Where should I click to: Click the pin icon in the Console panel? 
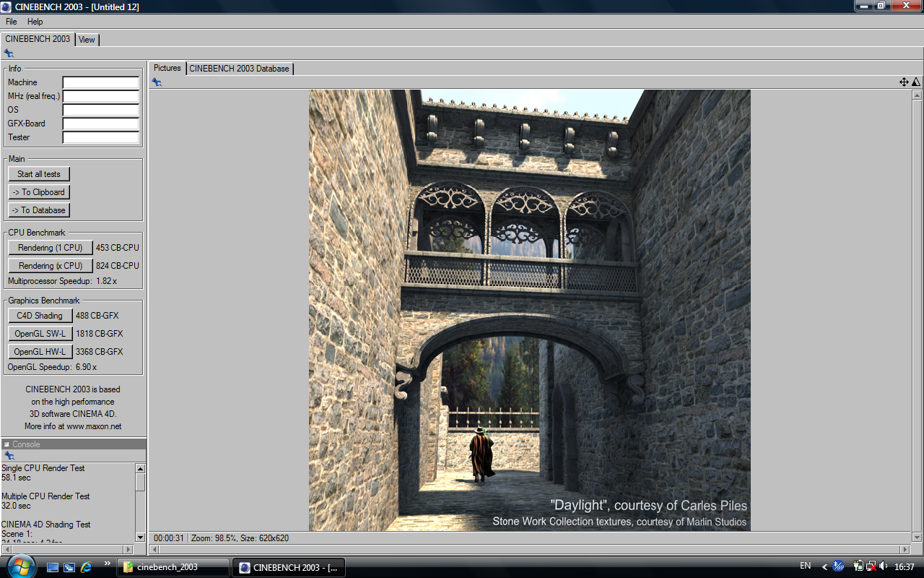coord(9,456)
